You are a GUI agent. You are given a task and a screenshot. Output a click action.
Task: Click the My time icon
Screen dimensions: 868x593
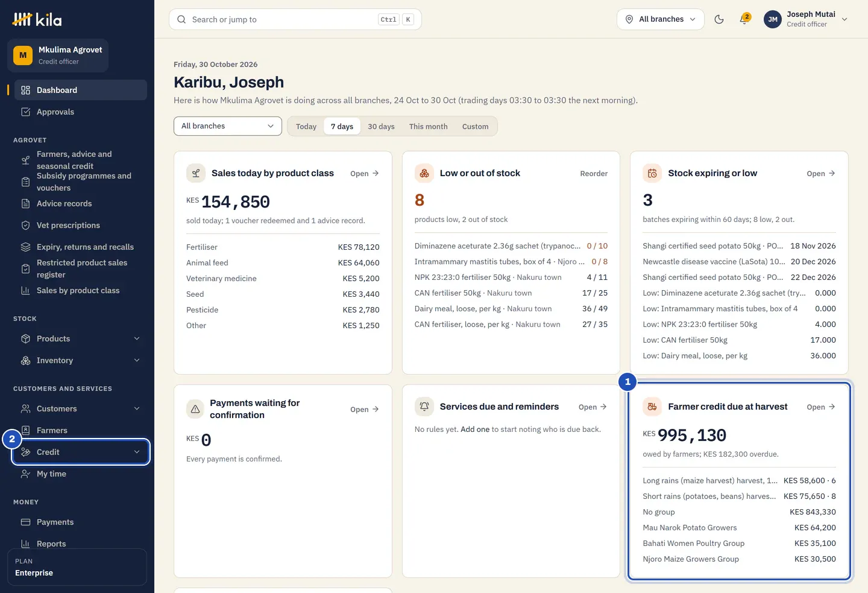pos(25,474)
